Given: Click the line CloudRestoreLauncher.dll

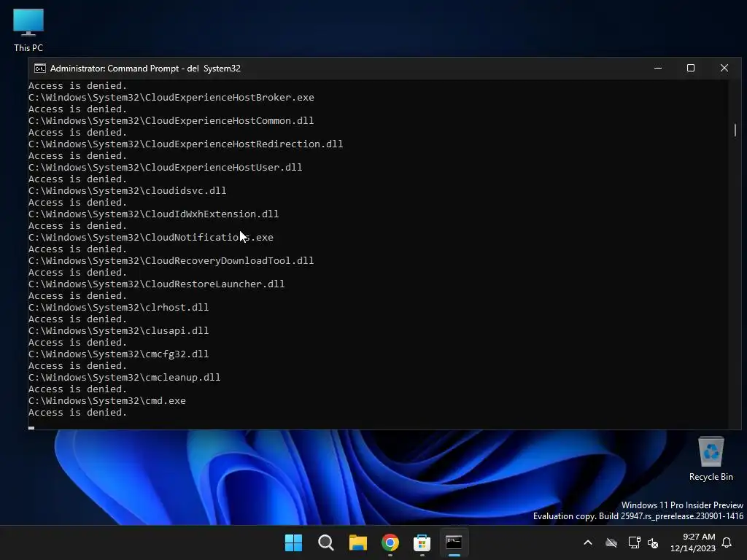Looking at the screenshot, I should click(x=157, y=284).
